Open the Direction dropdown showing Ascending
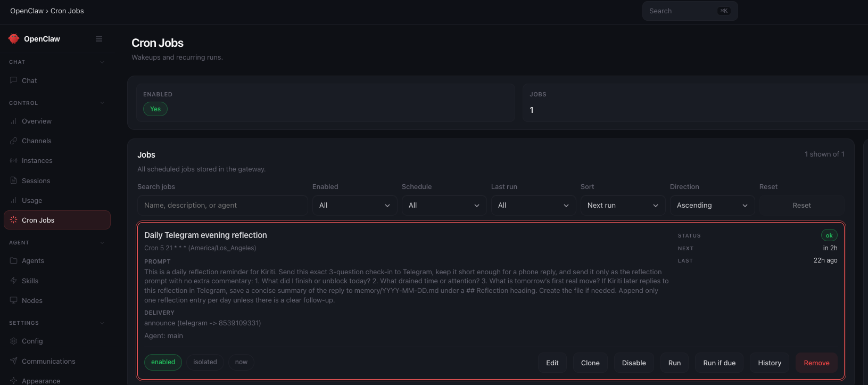The image size is (868, 385). tap(712, 206)
